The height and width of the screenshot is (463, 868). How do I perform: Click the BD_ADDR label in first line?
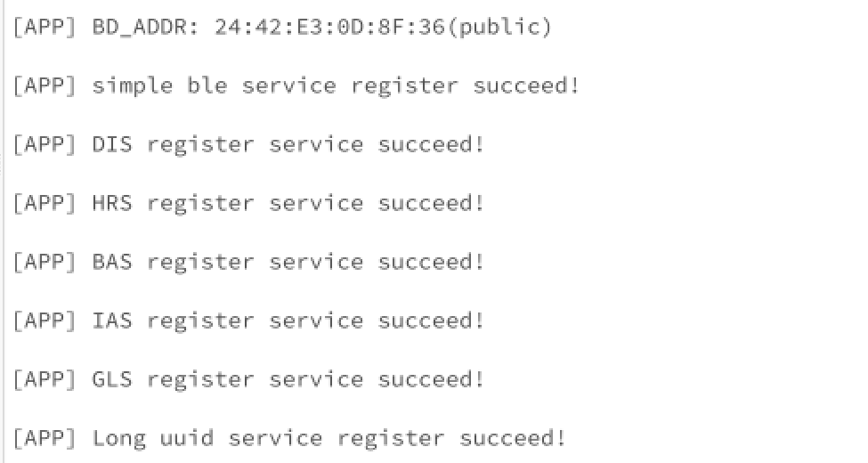[146, 28]
